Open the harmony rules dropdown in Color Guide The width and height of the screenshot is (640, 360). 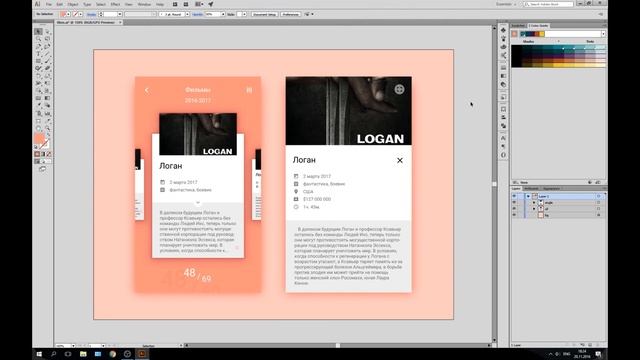pyautogui.click(x=603, y=34)
